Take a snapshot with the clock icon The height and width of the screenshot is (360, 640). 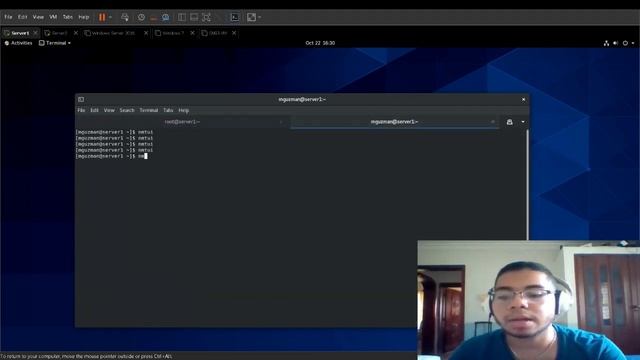tap(141, 17)
